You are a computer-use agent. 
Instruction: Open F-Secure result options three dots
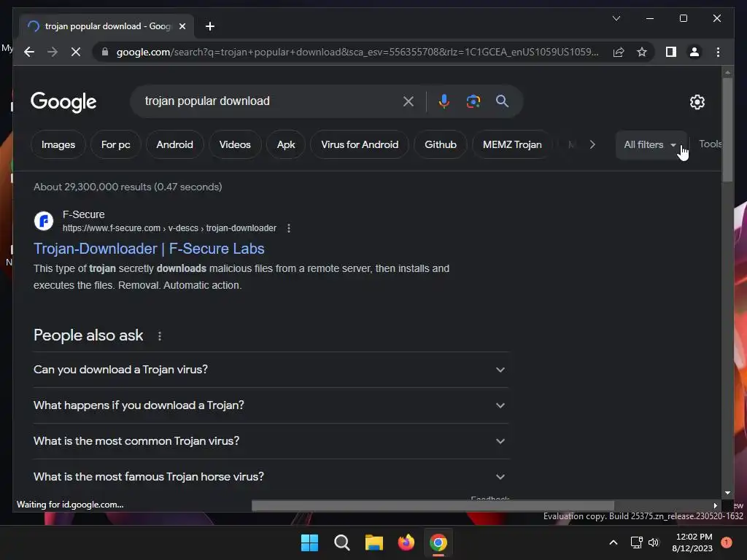click(289, 228)
